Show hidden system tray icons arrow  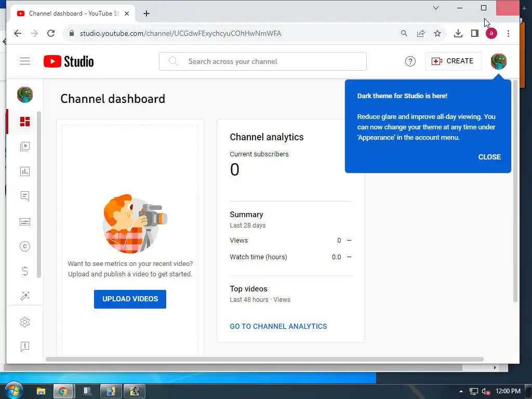tap(461, 391)
